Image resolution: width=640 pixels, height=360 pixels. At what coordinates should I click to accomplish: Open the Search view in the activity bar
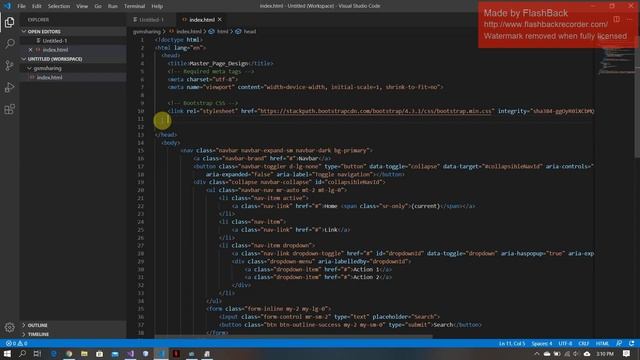click(x=9, y=43)
